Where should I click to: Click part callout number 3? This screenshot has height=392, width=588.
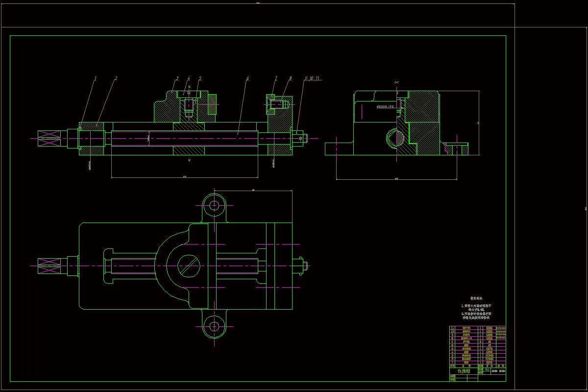177,78
